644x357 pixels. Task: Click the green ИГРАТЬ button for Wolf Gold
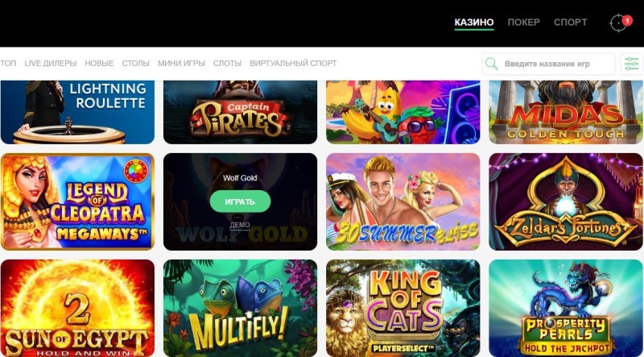pyautogui.click(x=240, y=201)
